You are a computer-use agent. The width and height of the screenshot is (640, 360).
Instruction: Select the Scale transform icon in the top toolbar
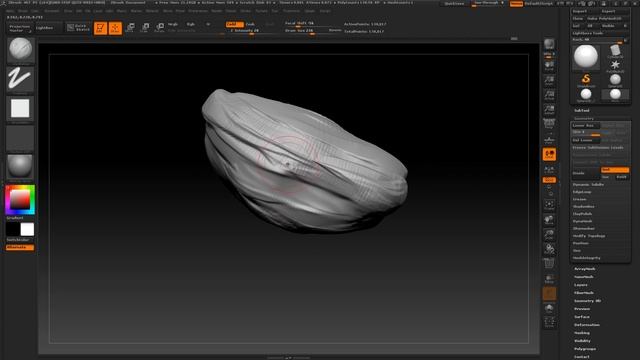145,28
